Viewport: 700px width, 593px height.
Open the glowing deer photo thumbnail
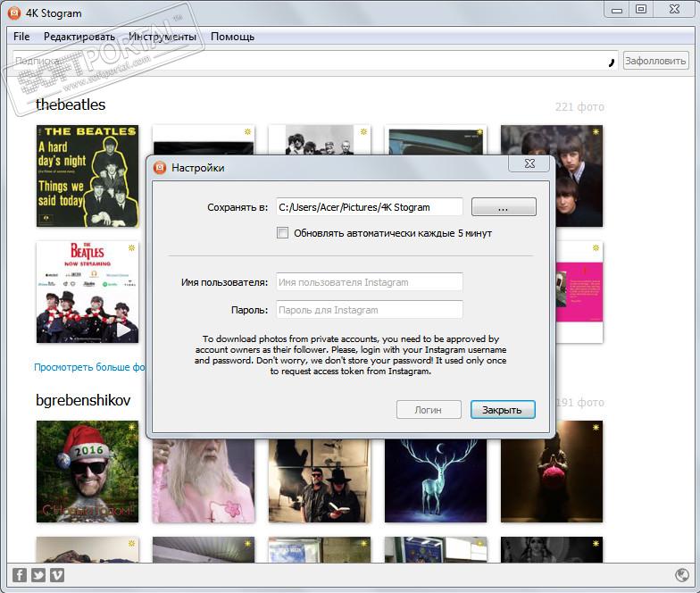point(436,480)
